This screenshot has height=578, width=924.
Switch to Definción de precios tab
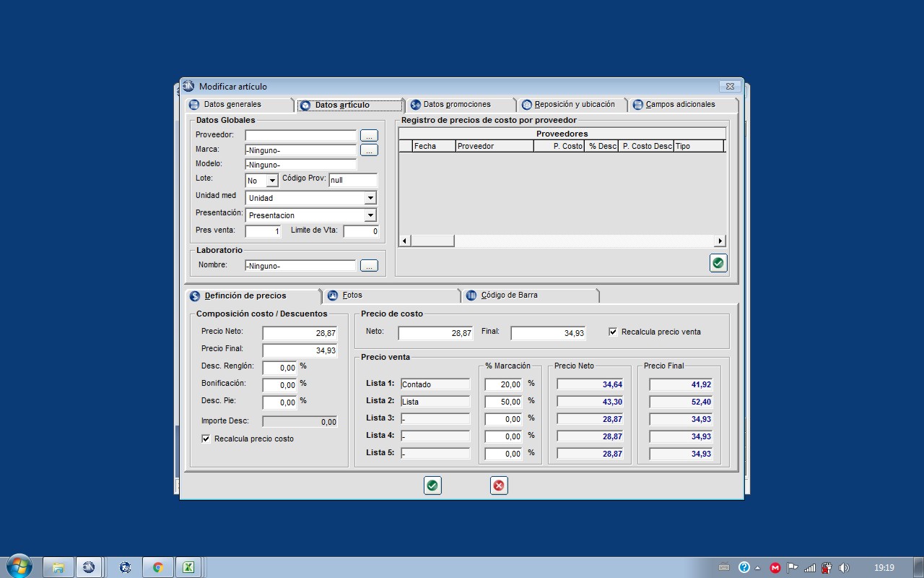tap(254, 296)
